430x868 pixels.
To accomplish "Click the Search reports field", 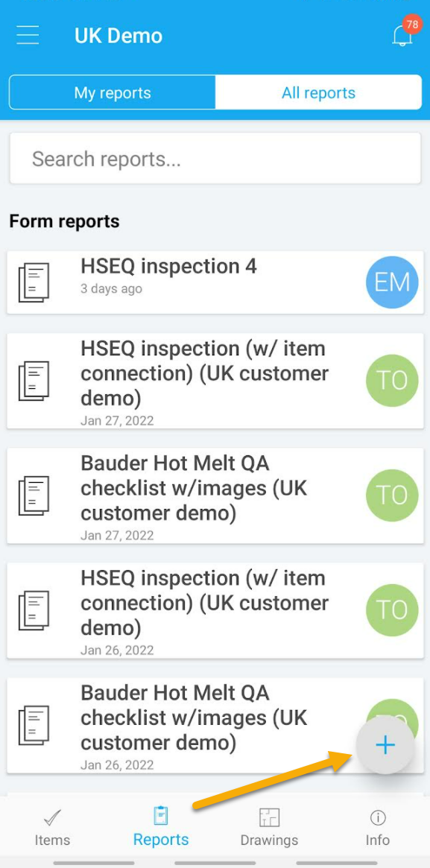I will click(215, 159).
